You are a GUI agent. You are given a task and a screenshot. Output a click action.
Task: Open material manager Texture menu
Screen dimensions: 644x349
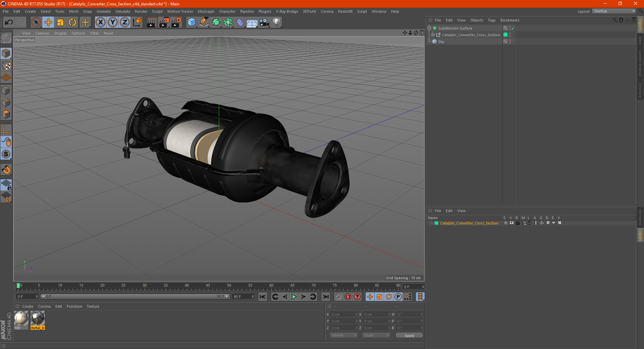tap(93, 306)
